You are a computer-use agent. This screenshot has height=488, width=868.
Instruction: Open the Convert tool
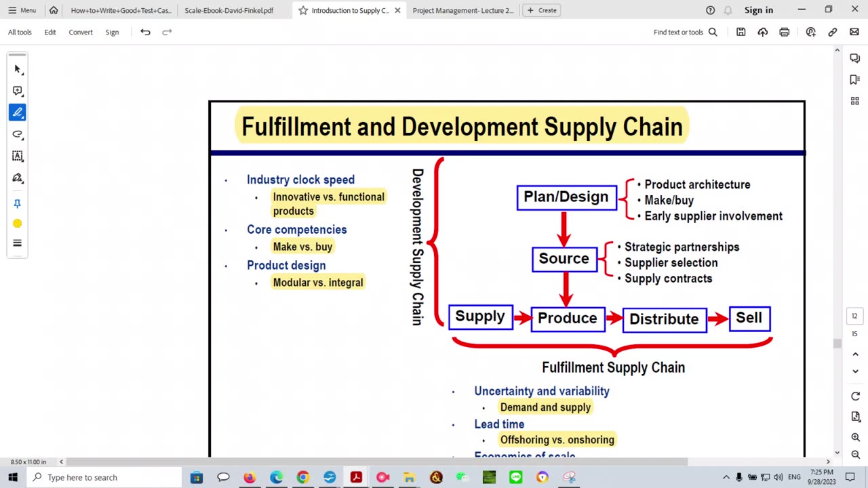point(81,32)
